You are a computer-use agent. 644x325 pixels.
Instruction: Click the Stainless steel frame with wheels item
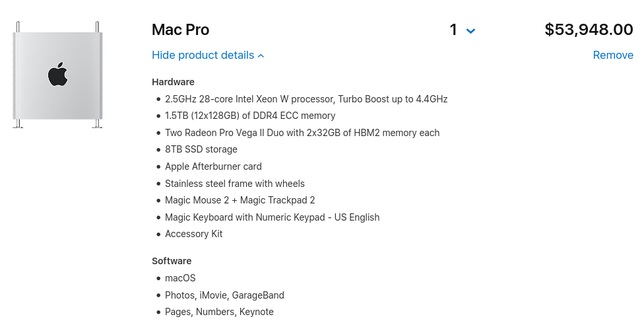coord(235,184)
